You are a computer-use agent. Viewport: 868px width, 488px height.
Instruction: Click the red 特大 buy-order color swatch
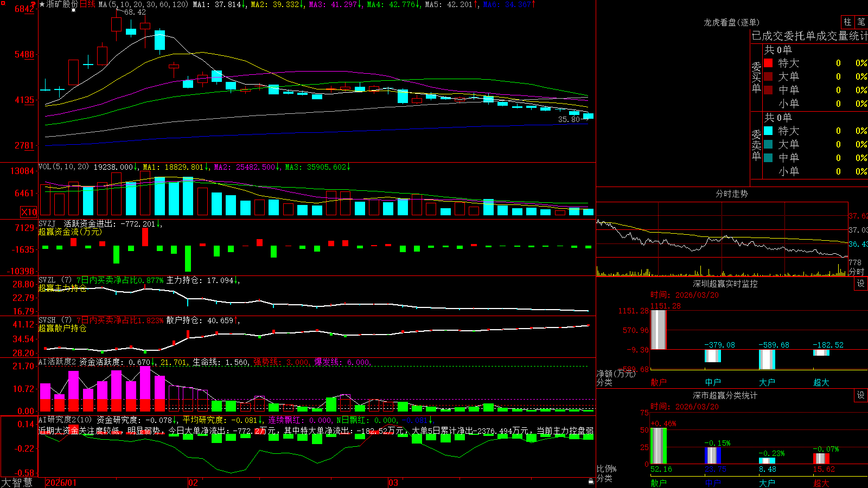point(768,63)
